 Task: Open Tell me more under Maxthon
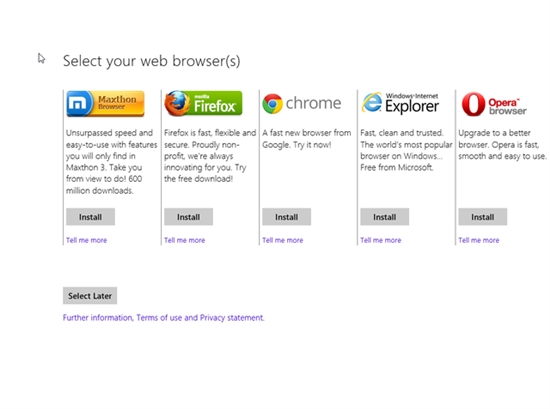coord(87,240)
